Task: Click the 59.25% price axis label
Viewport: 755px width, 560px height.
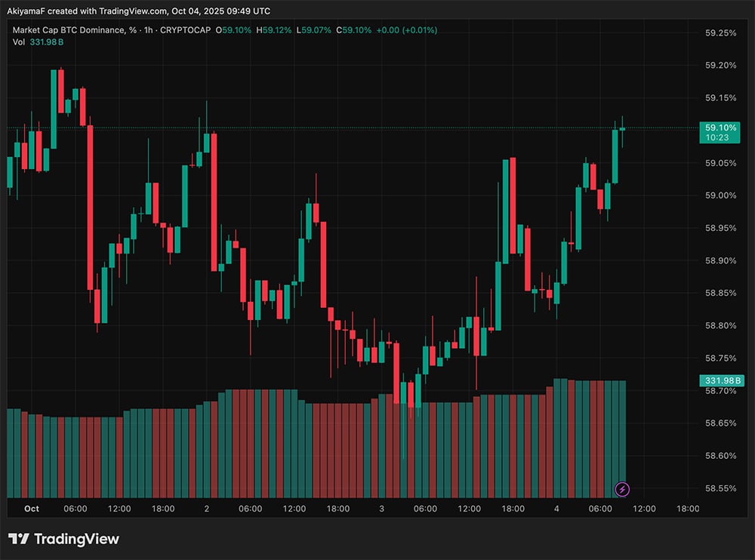Action: [x=720, y=33]
